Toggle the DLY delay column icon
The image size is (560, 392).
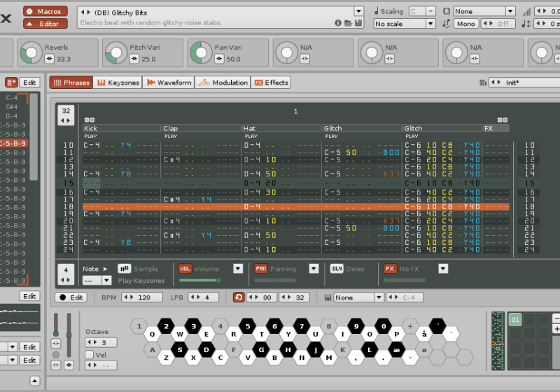click(x=337, y=269)
